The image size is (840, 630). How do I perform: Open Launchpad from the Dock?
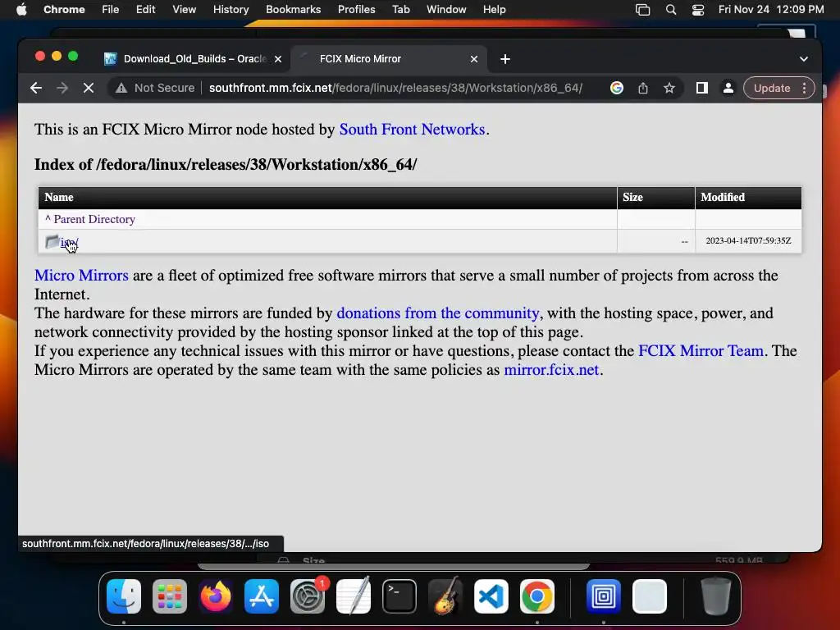170,596
